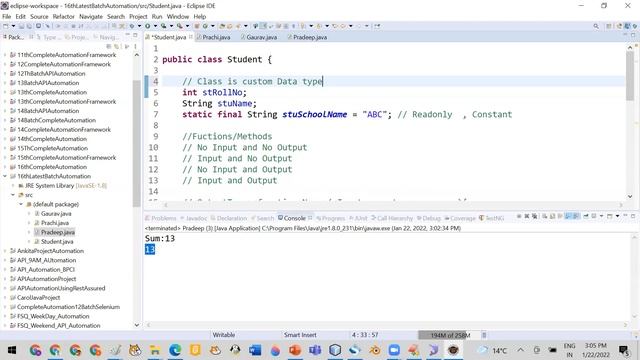The height and width of the screenshot is (360, 640).
Task: Open the Navigate menu
Action: 91,16
